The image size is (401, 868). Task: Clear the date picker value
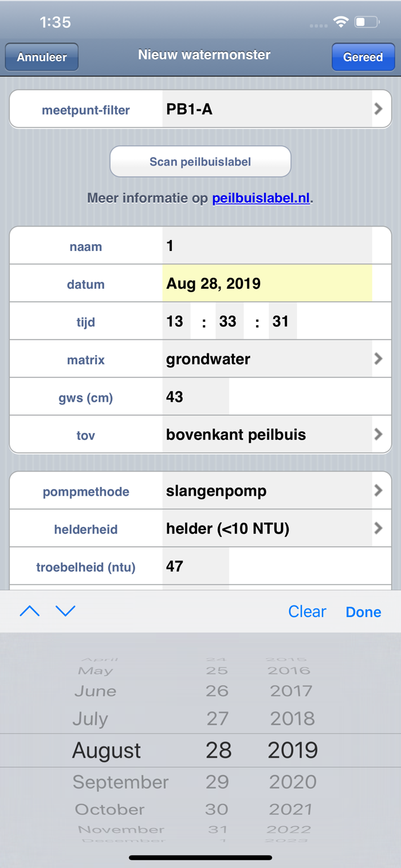(x=307, y=611)
